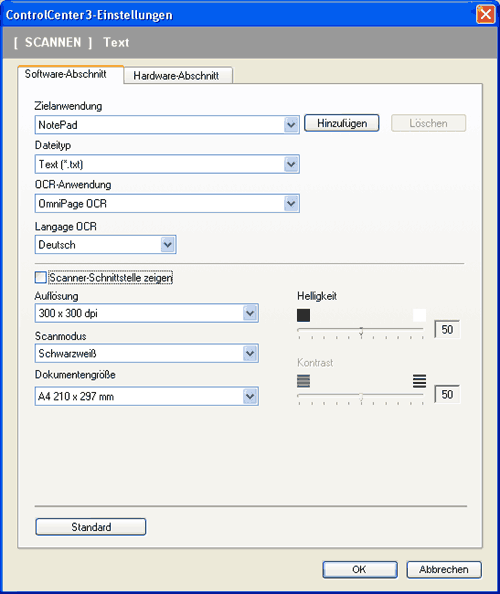Expand the Dateityp dropdown showing Text (*.txt)
This screenshot has height=594, width=500.
(167, 164)
